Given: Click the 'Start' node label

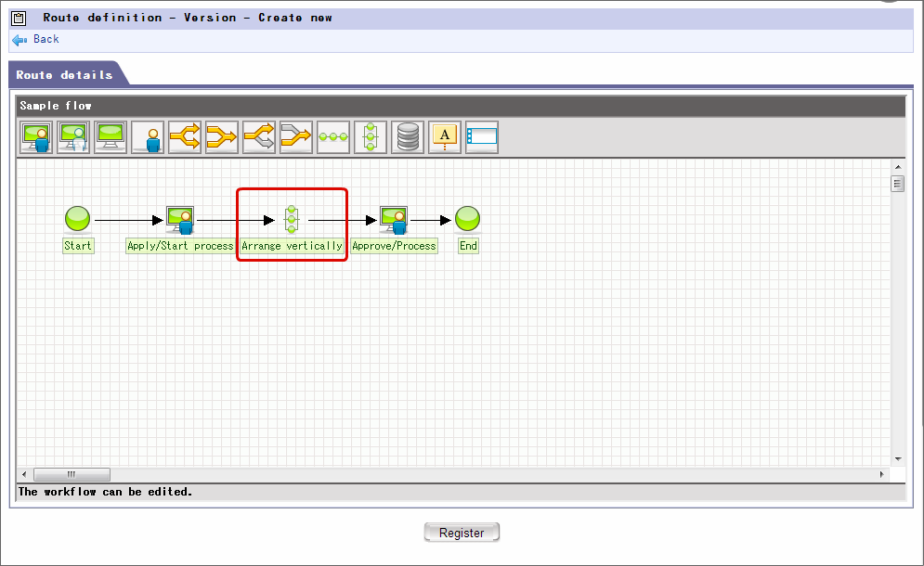Looking at the screenshot, I should pos(78,246).
